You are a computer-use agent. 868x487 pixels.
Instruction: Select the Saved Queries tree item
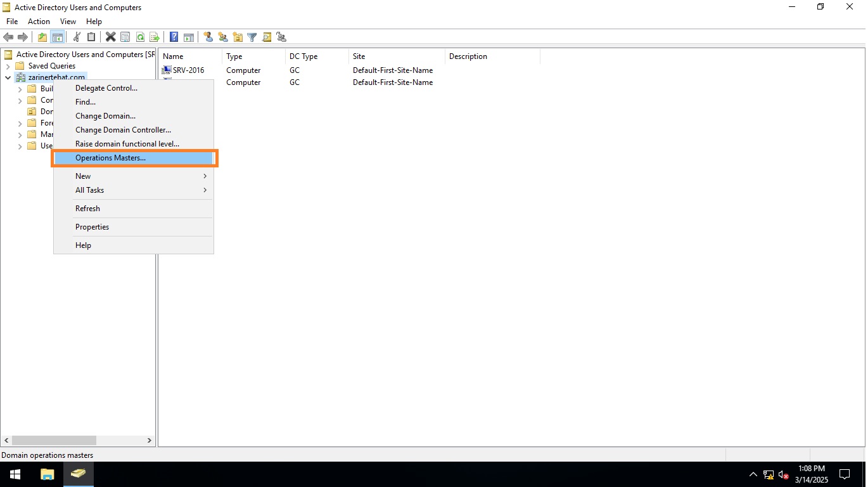point(51,66)
